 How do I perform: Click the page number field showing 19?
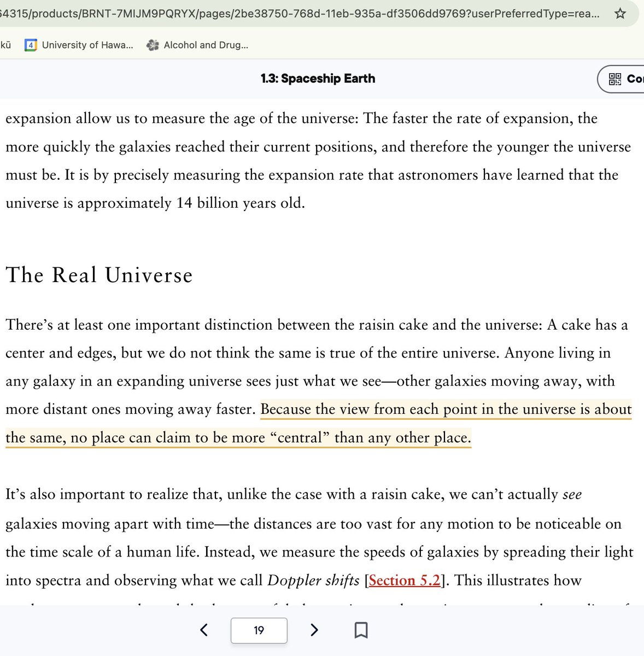259,630
